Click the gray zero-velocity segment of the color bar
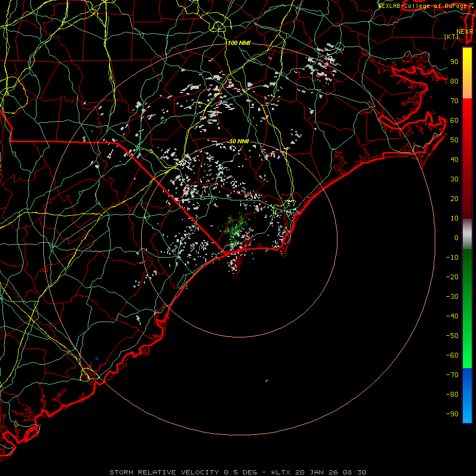The image size is (476, 476). pos(467,234)
